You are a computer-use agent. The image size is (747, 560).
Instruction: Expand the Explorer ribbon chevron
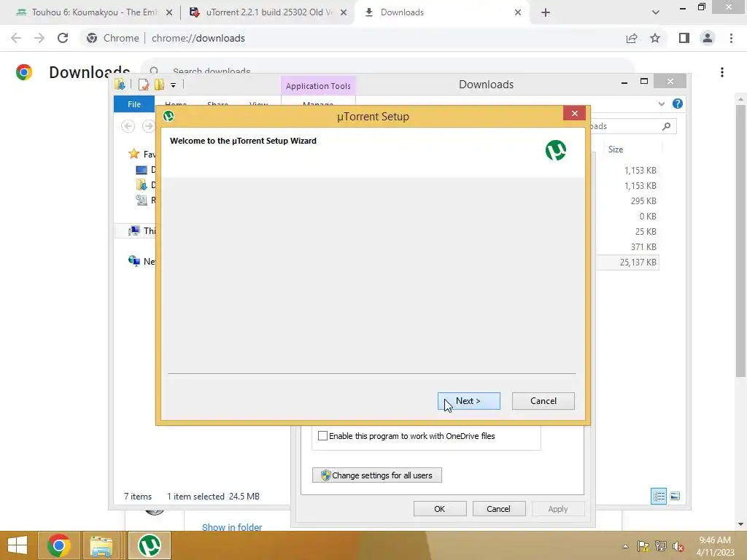[x=661, y=104]
